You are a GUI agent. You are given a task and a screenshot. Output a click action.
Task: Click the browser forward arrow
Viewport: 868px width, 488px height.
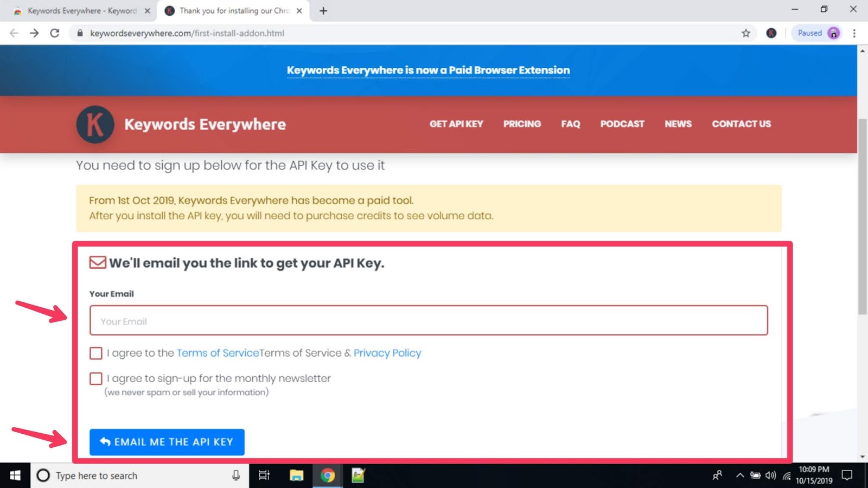pyautogui.click(x=34, y=33)
